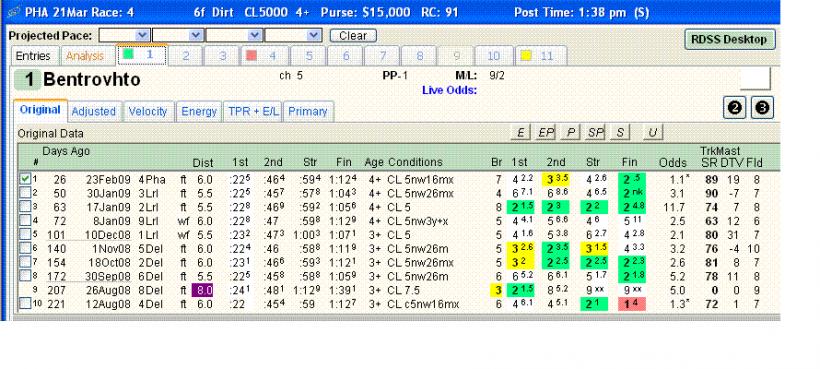Clear the projected pace selections
Image resolution: width=820 pixels, height=369 pixels.
(353, 36)
